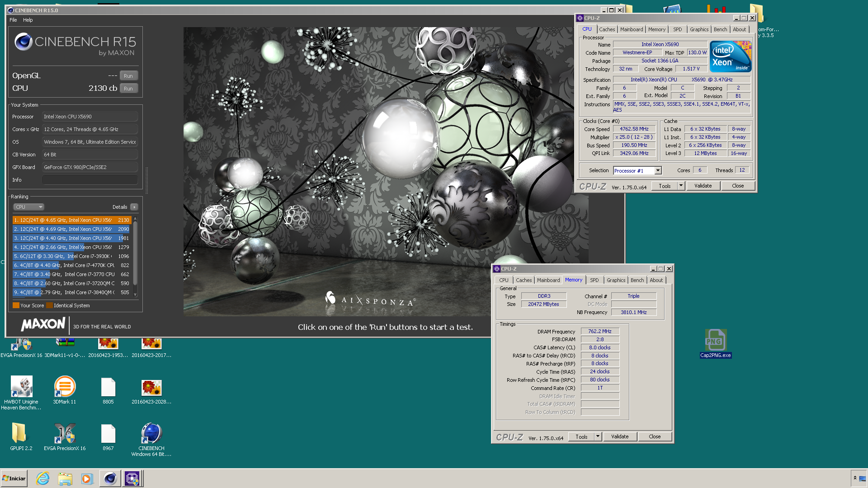
Task: Click the Cinebench R15 logo sphere
Action: (24, 42)
